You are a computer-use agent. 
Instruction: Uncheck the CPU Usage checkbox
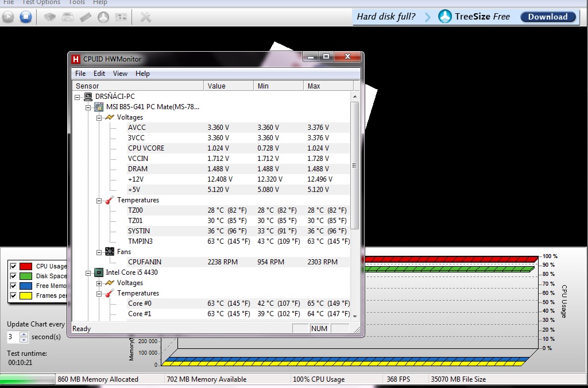point(14,266)
